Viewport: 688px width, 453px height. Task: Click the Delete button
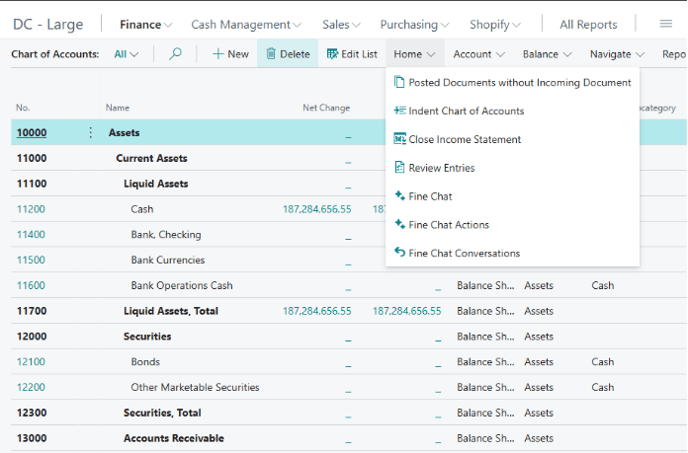click(x=287, y=54)
